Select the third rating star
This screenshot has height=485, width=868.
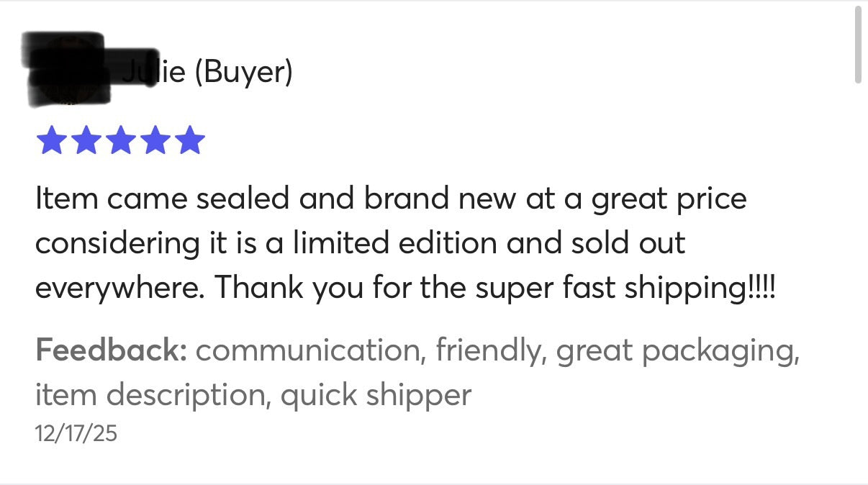tap(119, 141)
